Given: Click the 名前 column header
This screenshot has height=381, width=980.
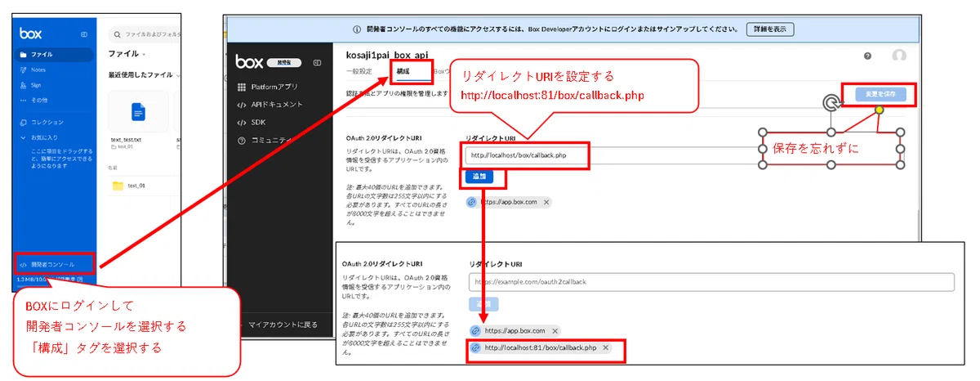Looking at the screenshot, I should click(113, 167).
